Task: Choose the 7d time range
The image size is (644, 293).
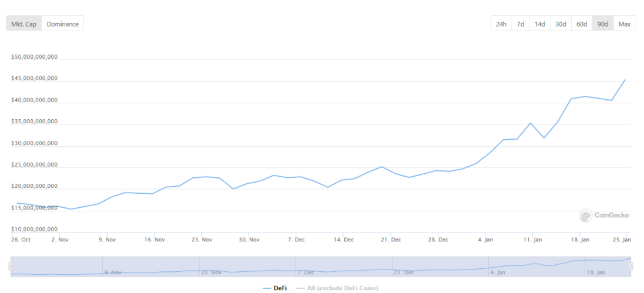Action: coord(520,24)
